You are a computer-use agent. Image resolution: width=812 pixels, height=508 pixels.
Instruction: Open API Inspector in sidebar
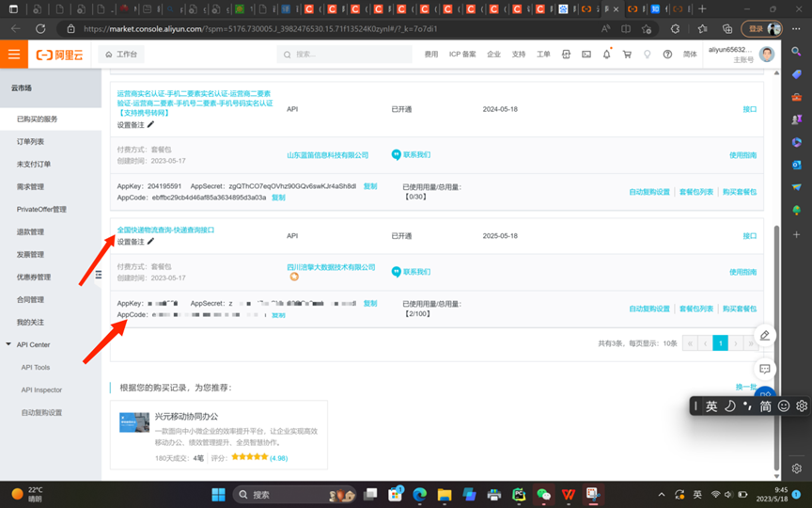pos(41,389)
